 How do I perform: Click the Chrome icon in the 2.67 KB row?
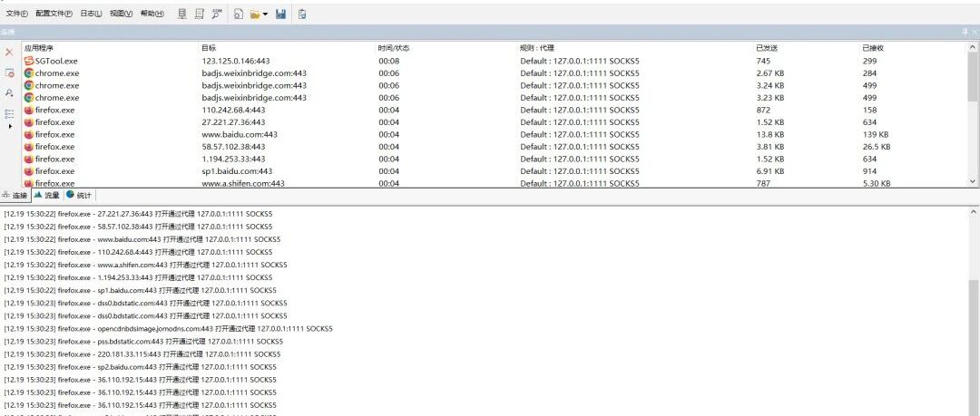click(29, 73)
